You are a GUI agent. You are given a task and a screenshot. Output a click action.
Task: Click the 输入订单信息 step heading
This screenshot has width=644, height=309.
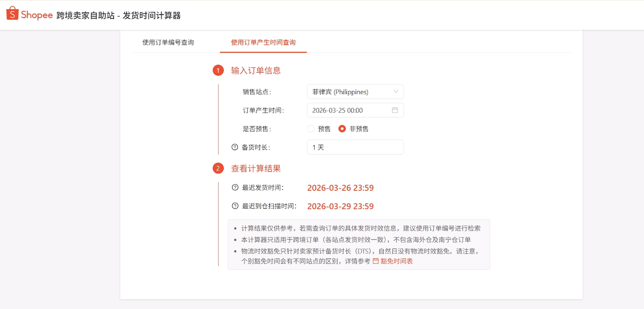256,70
